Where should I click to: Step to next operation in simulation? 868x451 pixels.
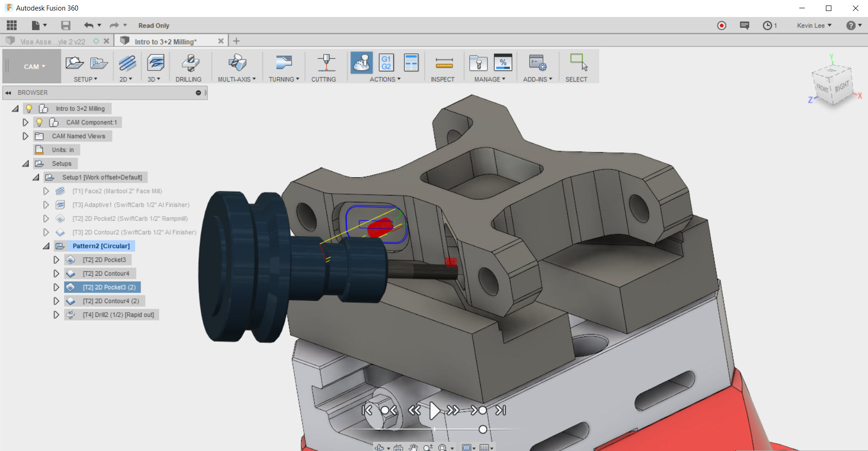pos(478,410)
